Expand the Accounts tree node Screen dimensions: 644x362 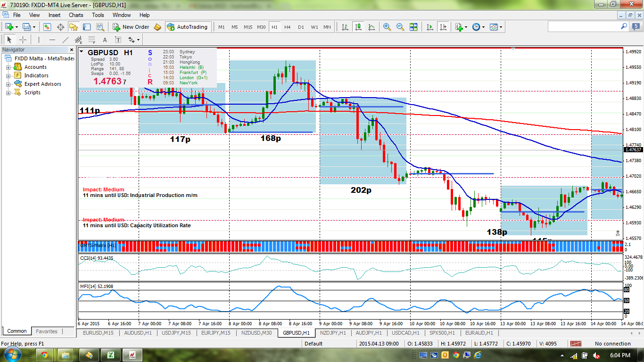pyautogui.click(x=8, y=67)
